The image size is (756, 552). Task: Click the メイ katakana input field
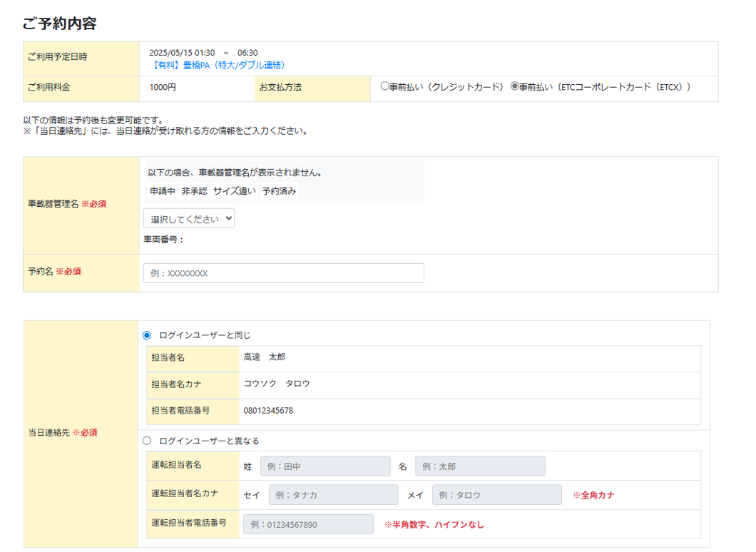tap(496, 495)
